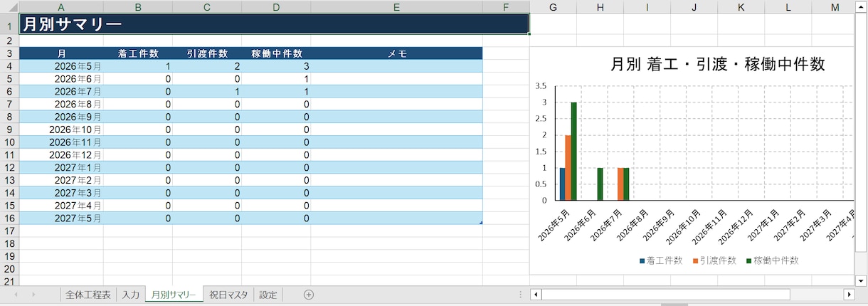The image size is (868, 306).
Task: Click the 月 header cell
Action: (x=61, y=53)
